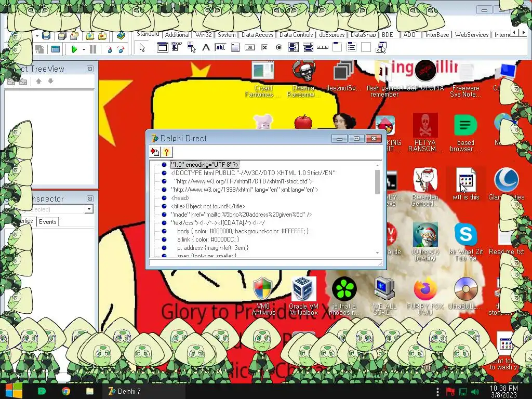
Task: Switch to the Data Access palette tab
Action: coord(257,35)
